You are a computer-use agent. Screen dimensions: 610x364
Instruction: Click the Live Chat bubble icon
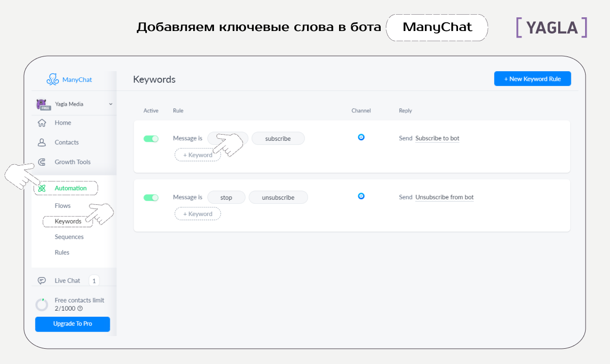[x=42, y=281]
